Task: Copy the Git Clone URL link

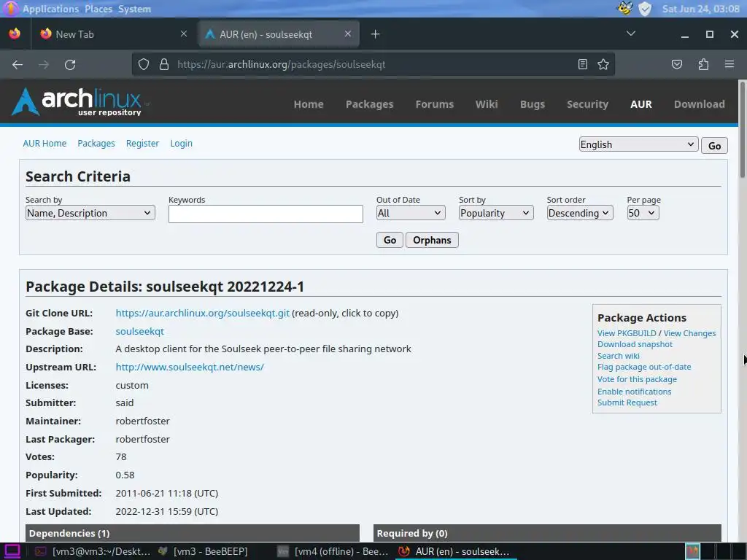Action: coord(203,313)
